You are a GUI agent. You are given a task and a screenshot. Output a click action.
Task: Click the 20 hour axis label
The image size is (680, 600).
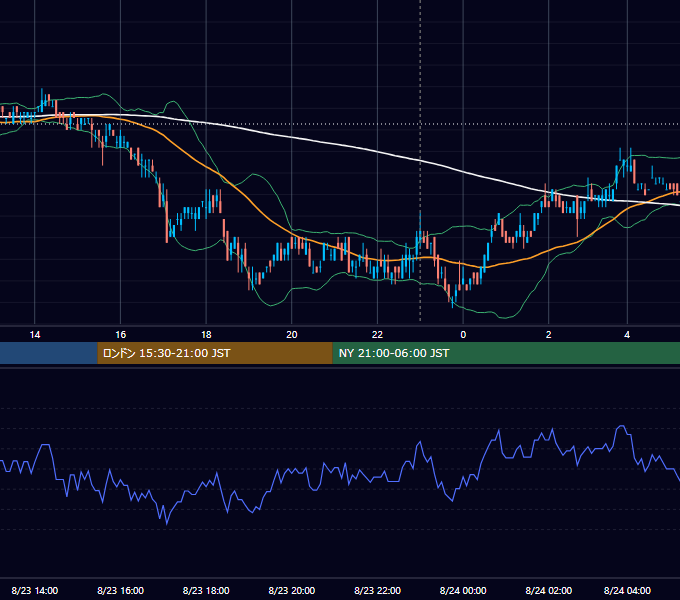click(x=292, y=335)
